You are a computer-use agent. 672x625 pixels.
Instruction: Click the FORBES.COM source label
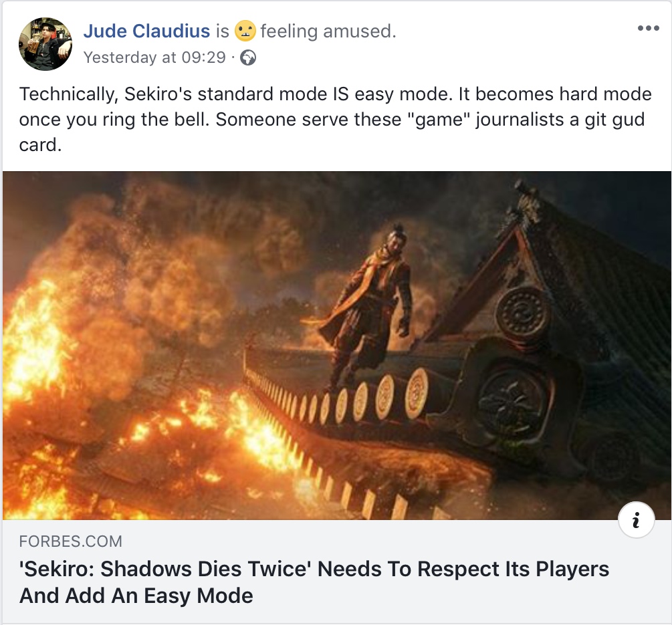(x=71, y=541)
